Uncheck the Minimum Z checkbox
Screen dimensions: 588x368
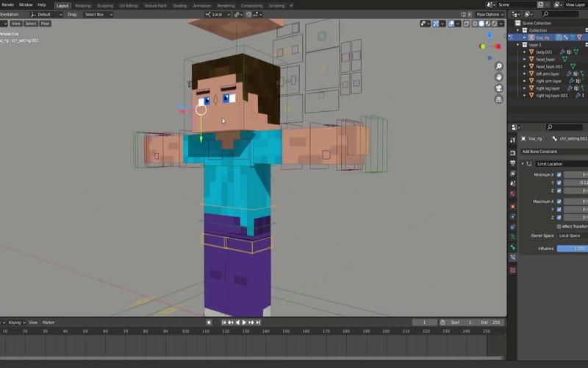(559, 191)
